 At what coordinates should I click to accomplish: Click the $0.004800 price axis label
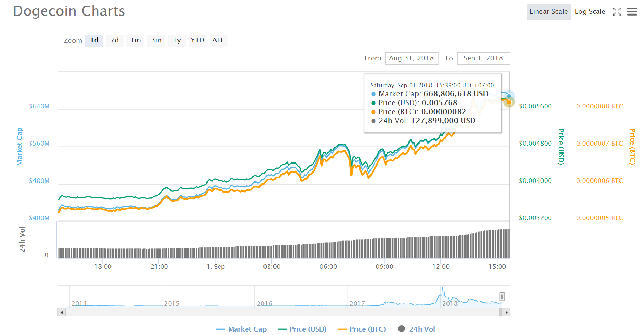point(535,144)
